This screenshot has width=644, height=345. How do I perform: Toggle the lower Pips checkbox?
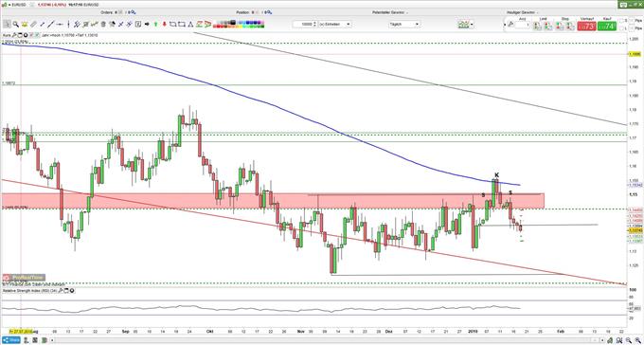632,28
